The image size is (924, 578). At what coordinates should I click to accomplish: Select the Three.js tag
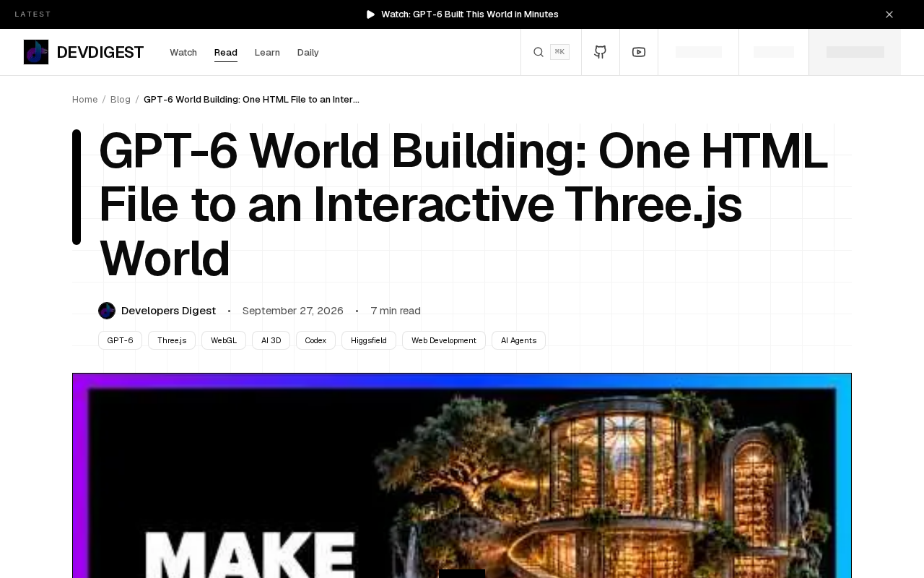click(x=172, y=340)
